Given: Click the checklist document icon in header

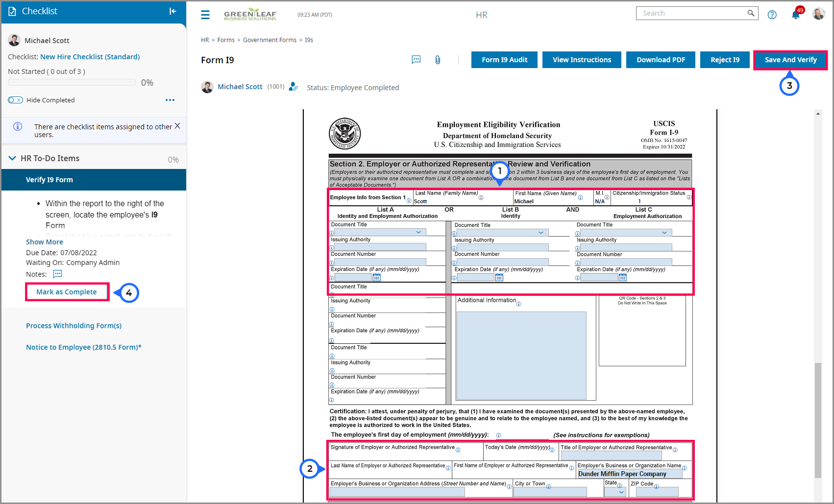Looking at the screenshot, I should [x=12, y=11].
